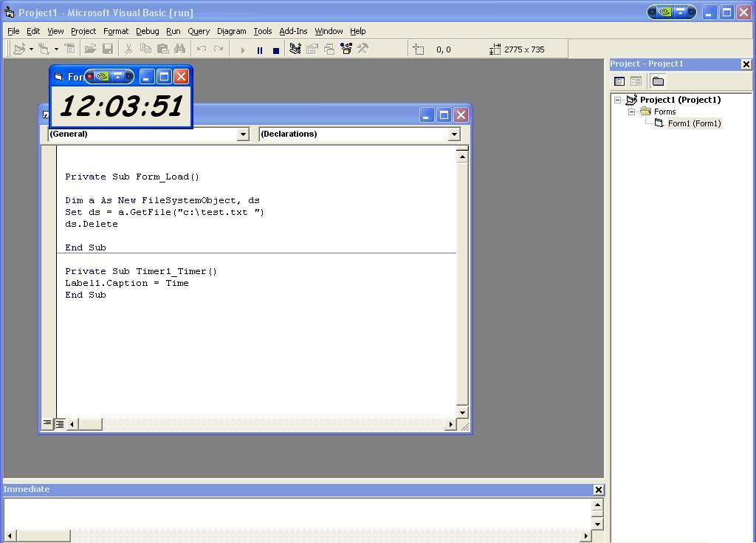Screen dimensions: 756x543
Task: Open the Edit menu
Action: 33,31
